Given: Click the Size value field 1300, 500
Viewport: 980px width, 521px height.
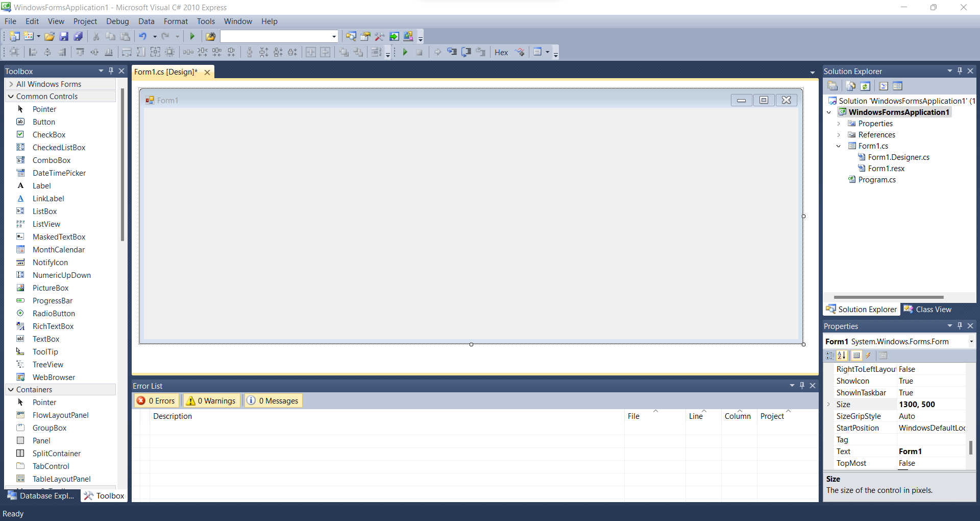Looking at the screenshot, I should click(931, 405).
